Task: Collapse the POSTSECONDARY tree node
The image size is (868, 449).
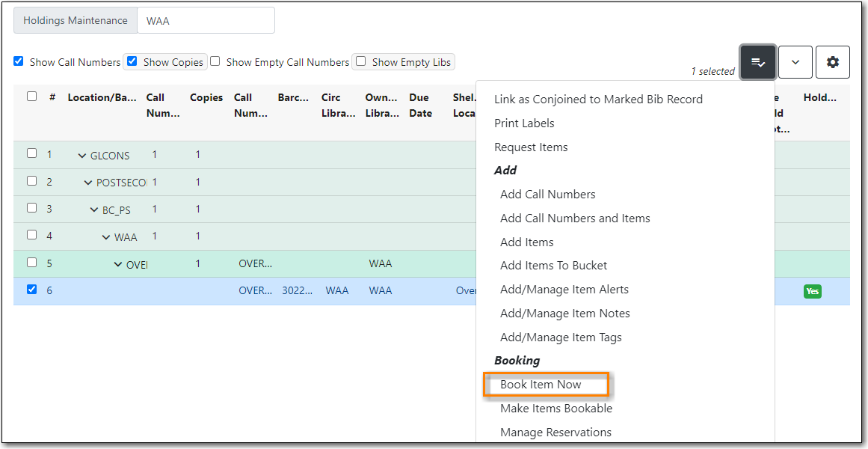Action: point(88,183)
